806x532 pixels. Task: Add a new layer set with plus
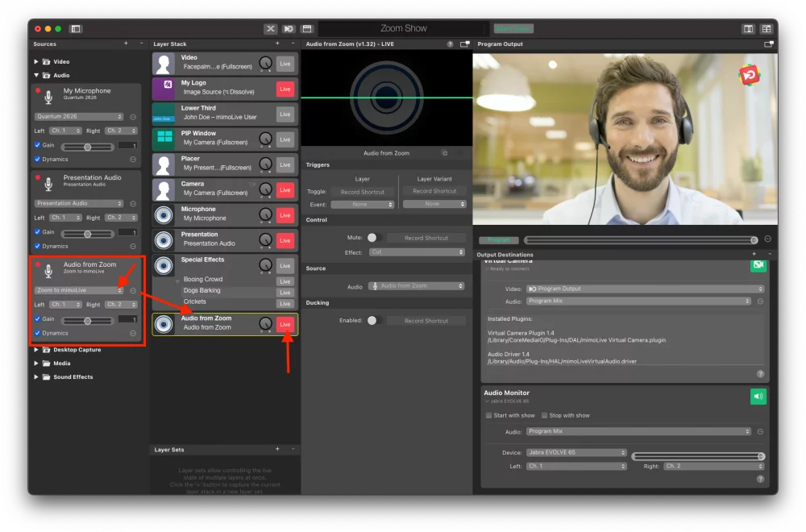tap(277, 449)
